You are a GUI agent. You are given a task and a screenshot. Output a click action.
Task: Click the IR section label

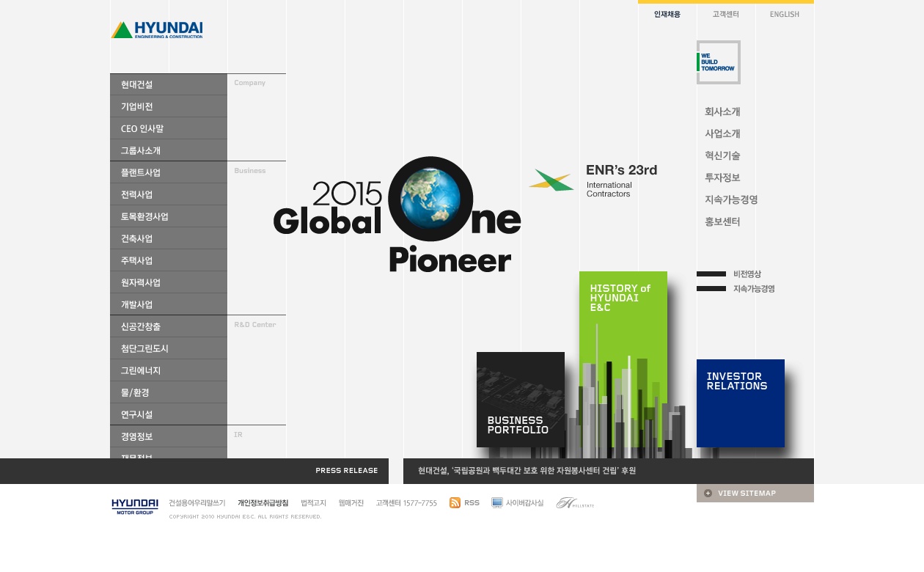click(238, 435)
